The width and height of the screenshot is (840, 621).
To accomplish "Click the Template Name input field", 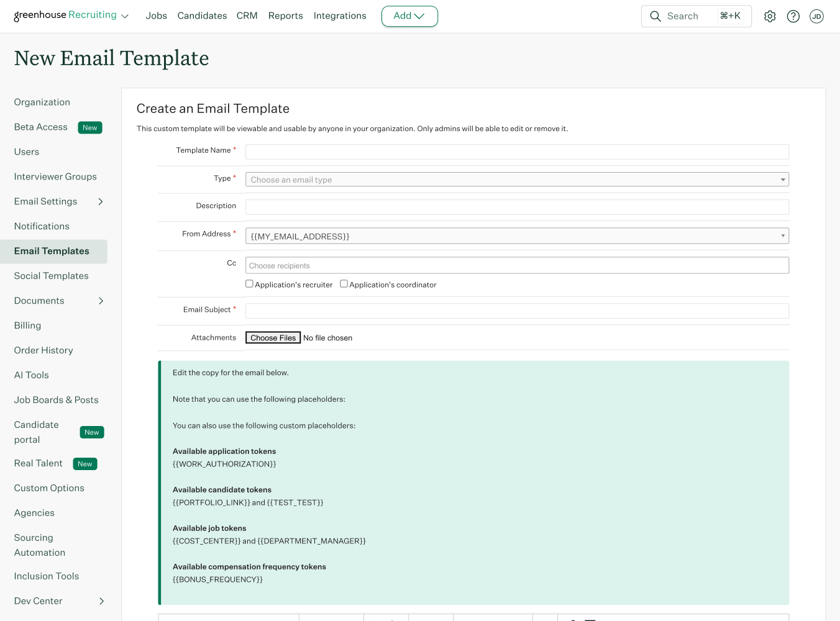I will [x=517, y=152].
